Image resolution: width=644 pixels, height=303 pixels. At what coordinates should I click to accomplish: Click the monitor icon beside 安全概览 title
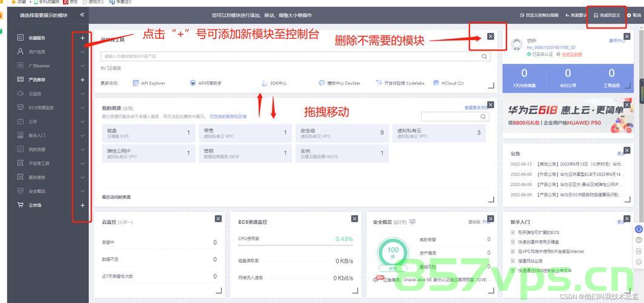[x=413, y=222]
